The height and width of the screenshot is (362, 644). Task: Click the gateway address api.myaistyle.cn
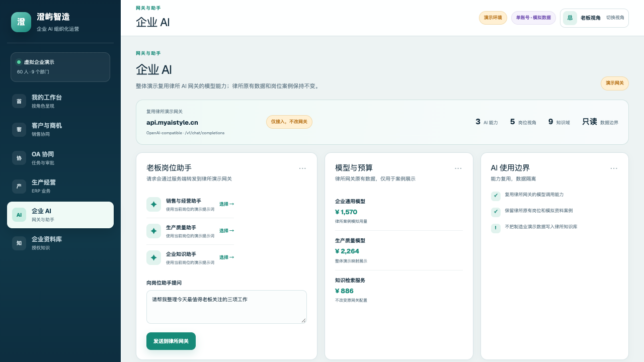tap(172, 122)
